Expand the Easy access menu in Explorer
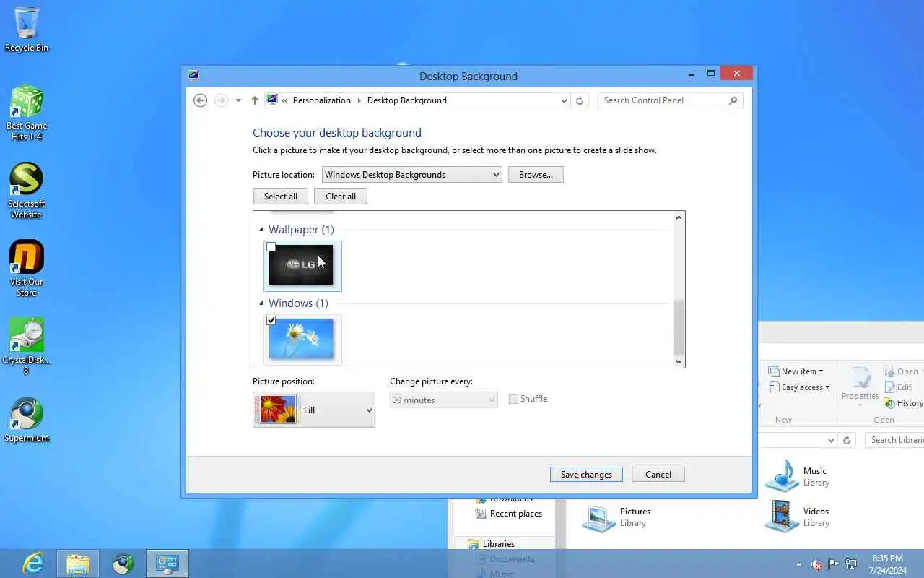The height and width of the screenshot is (578, 924). click(799, 387)
